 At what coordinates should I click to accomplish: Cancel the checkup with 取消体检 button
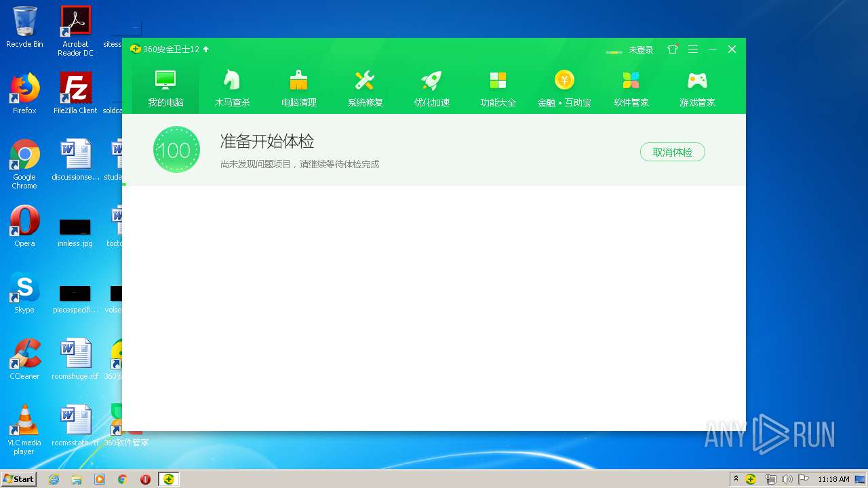coord(672,152)
